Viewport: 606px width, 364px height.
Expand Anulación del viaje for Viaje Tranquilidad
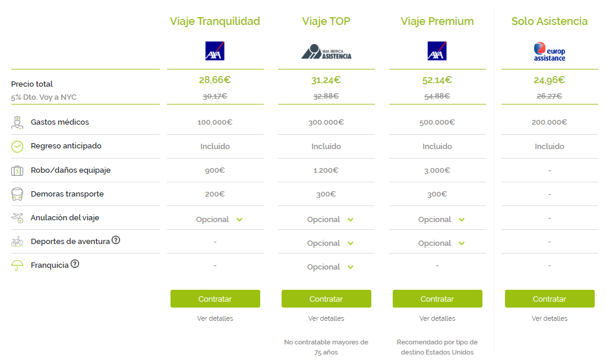coord(219,220)
